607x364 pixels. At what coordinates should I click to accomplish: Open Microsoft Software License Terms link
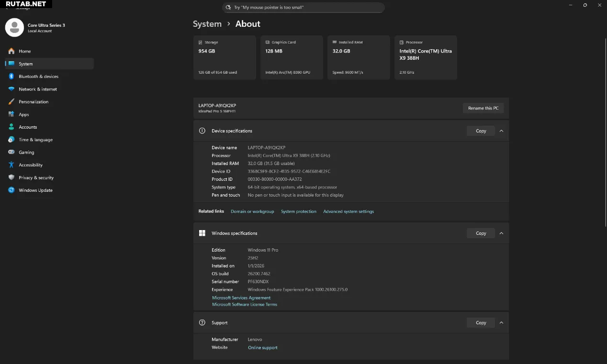245,305
